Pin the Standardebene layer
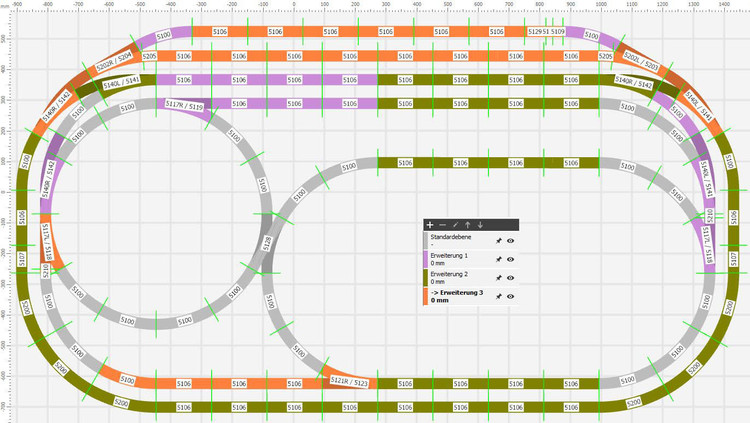This screenshot has height=423, width=750. tap(498, 241)
